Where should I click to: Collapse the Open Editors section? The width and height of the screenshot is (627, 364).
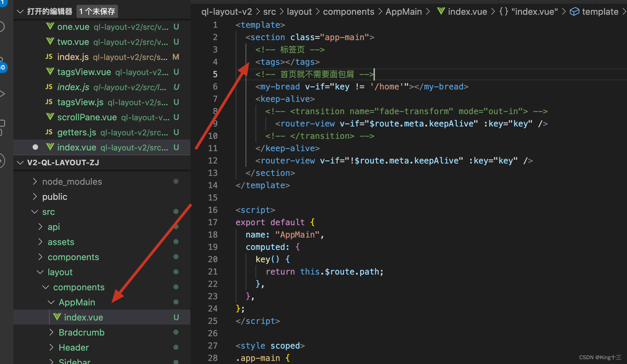coord(20,12)
